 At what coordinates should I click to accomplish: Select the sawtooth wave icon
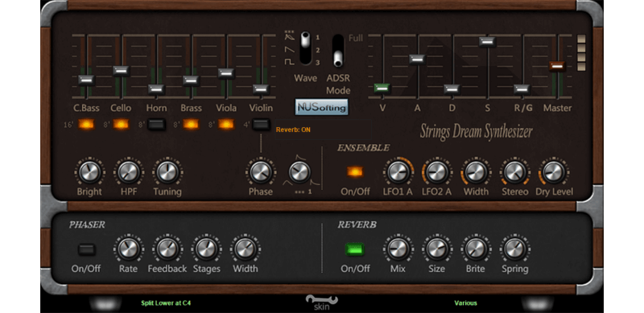[x=290, y=50]
